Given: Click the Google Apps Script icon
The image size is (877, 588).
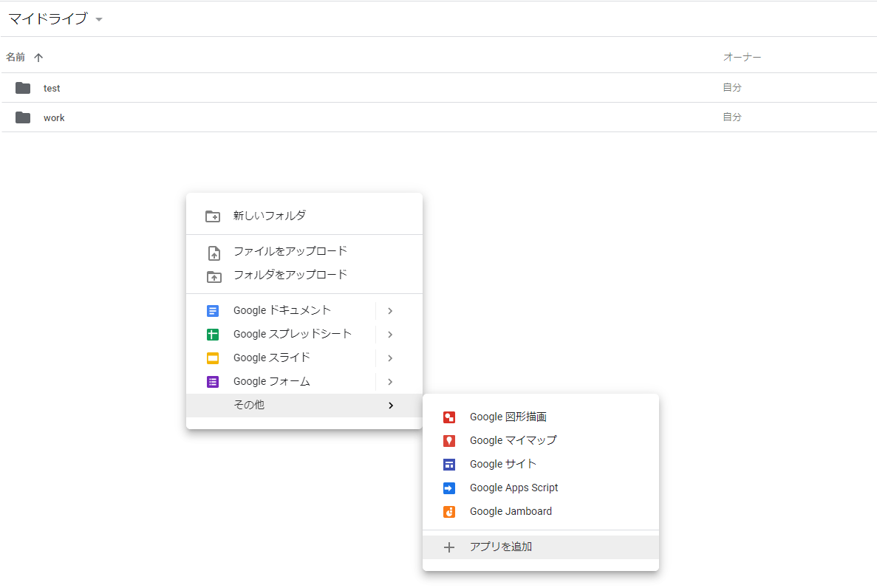Looking at the screenshot, I should (449, 488).
